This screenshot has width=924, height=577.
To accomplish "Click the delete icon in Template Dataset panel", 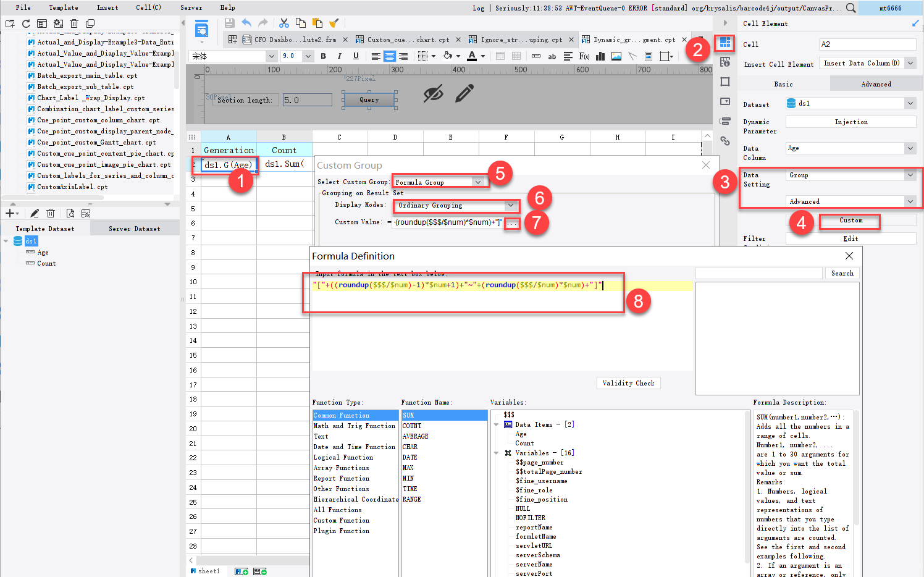I will (x=51, y=213).
